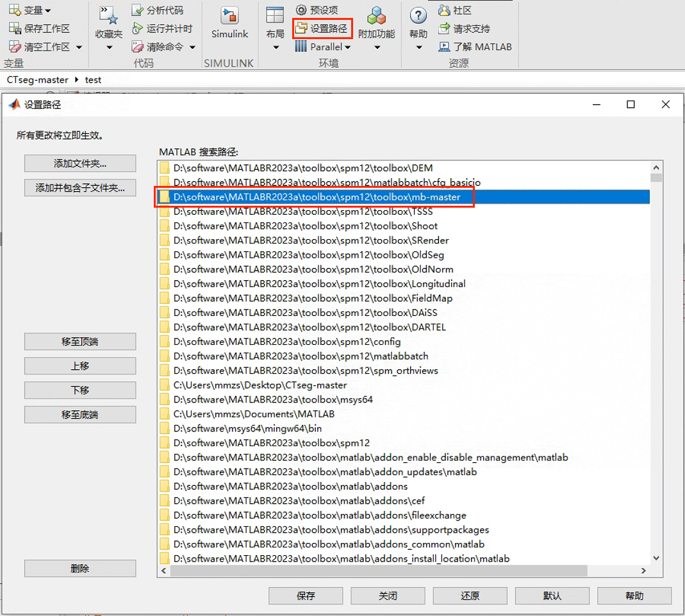Click 默认 default button
Image resolution: width=685 pixels, height=616 pixels.
click(x=552, y=596)
